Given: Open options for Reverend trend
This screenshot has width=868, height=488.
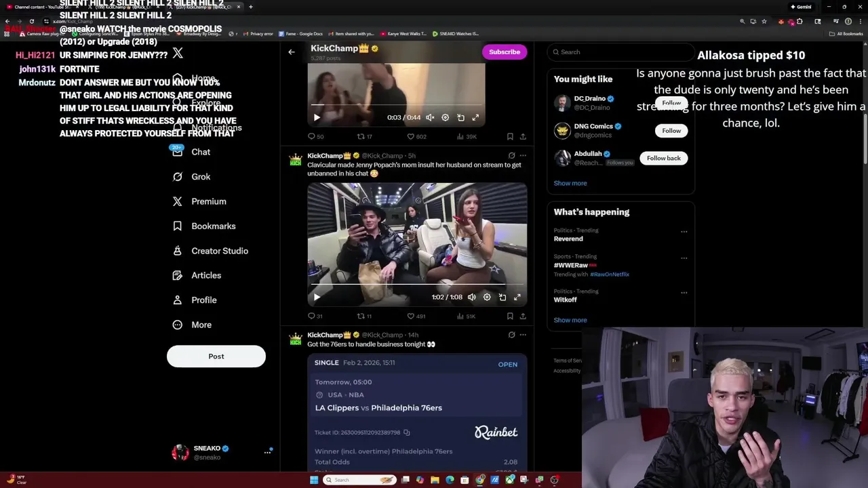Looking at the screenshot, I should [684, 231].
